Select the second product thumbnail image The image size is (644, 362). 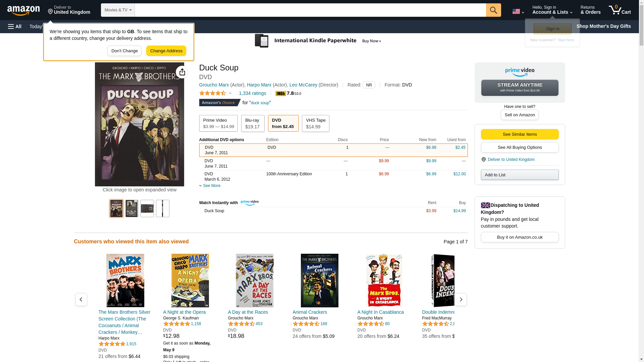point(132,208)
